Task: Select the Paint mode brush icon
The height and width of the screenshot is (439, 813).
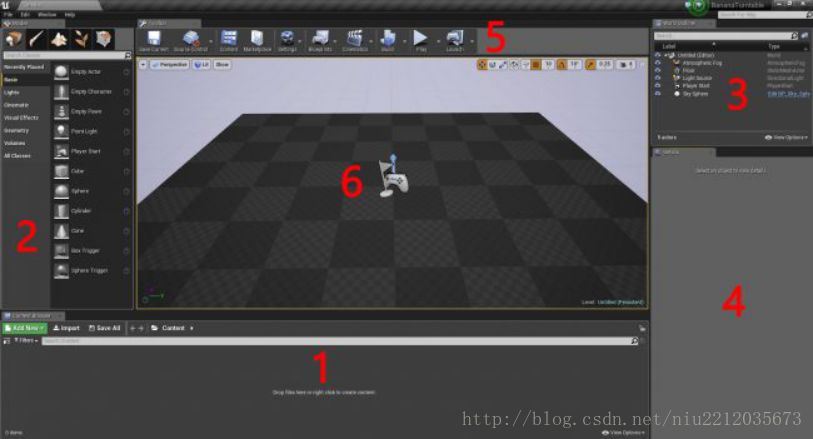Action: [36, 39]
